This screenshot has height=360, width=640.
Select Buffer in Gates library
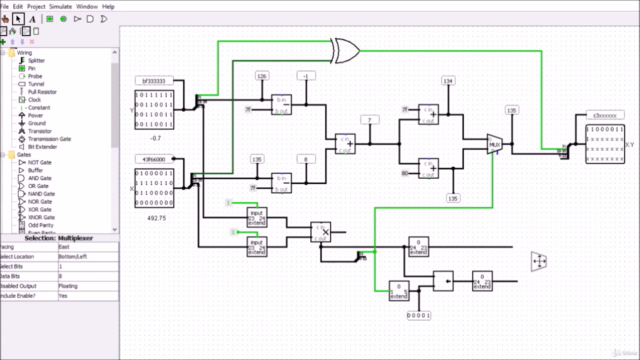click(35, 170)
